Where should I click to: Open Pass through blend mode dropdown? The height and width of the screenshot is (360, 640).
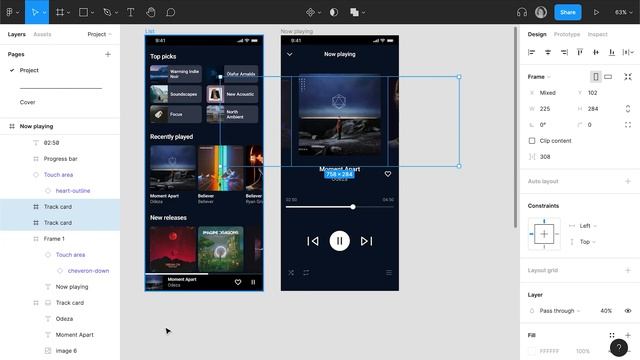coord(560,311)
